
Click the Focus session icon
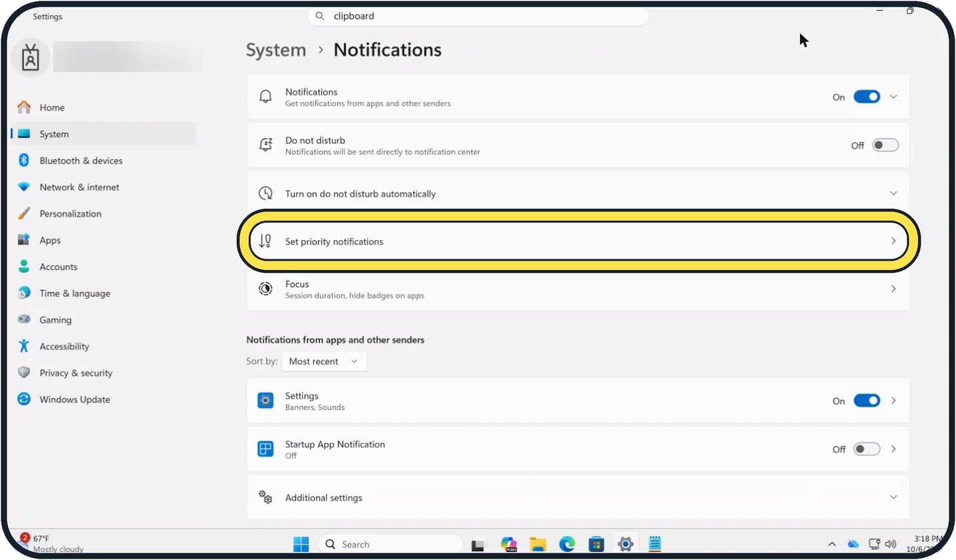(265, 289)
